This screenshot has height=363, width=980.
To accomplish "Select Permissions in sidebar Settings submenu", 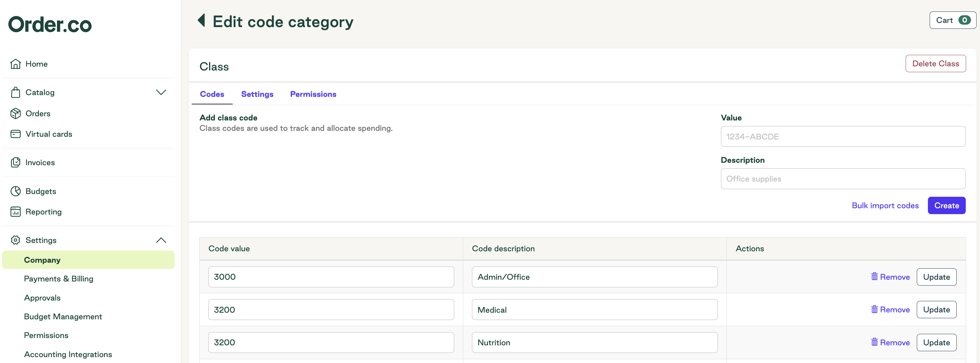I will click(x=46, y=335).
